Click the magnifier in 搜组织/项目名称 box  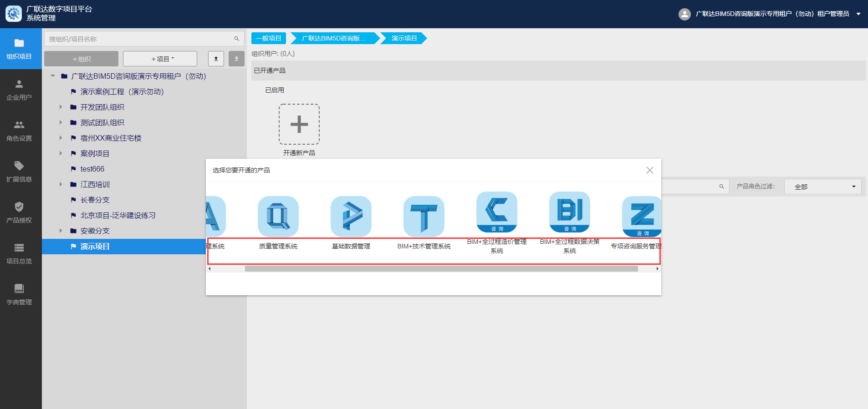coord(237,39)
